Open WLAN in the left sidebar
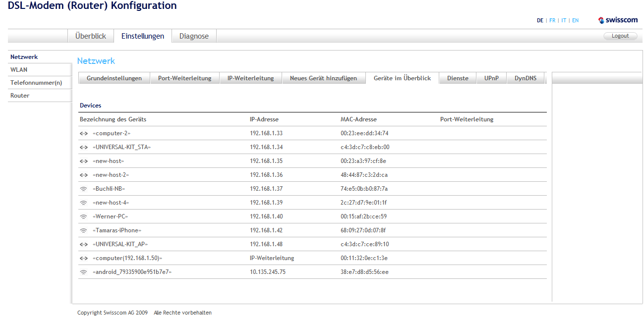 [19, 70]
